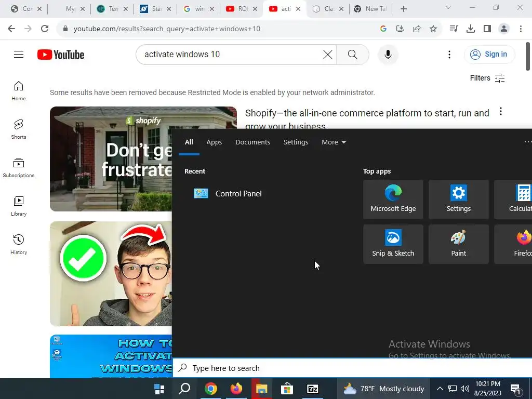Open YouTube settings three-dot menu
Viewport: 532px width, 399px height.
[x=449, y=55]
